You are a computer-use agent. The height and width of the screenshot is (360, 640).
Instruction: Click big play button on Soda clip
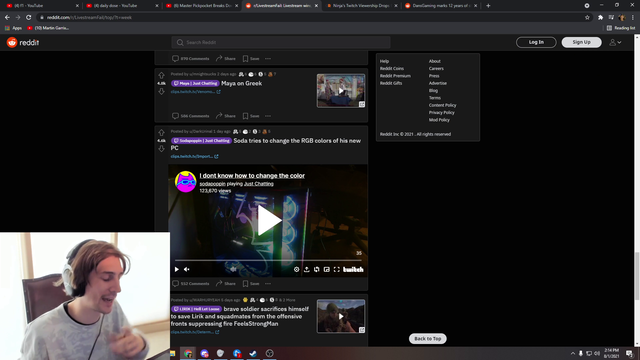[x=269, y=220]
